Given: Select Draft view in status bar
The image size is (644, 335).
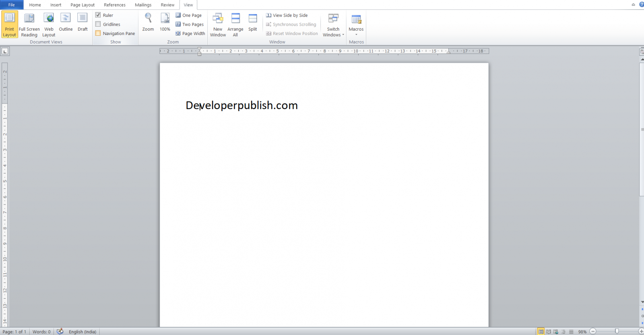Looking at the screenshot, I should [x=571, y=332].
